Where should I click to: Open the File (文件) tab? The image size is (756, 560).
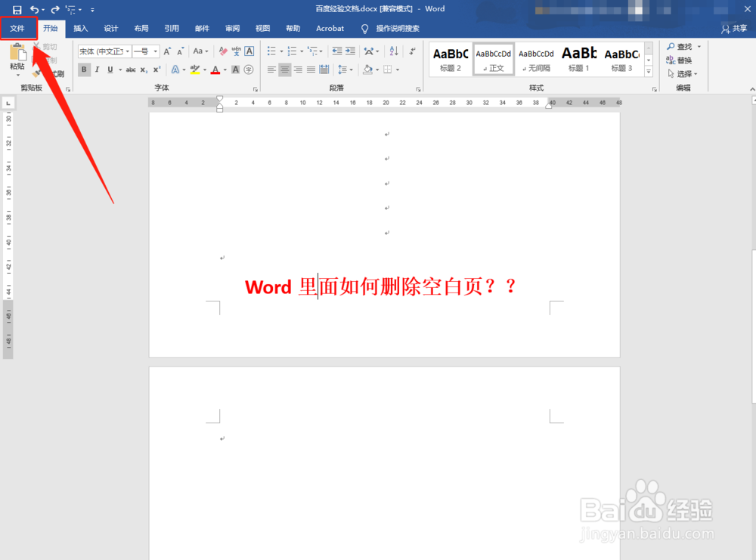pos(17,29)
